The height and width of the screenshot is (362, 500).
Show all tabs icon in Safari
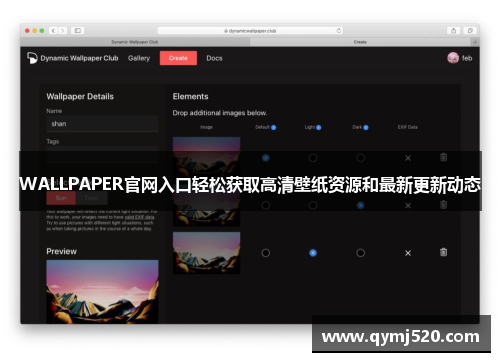point(470,31)
